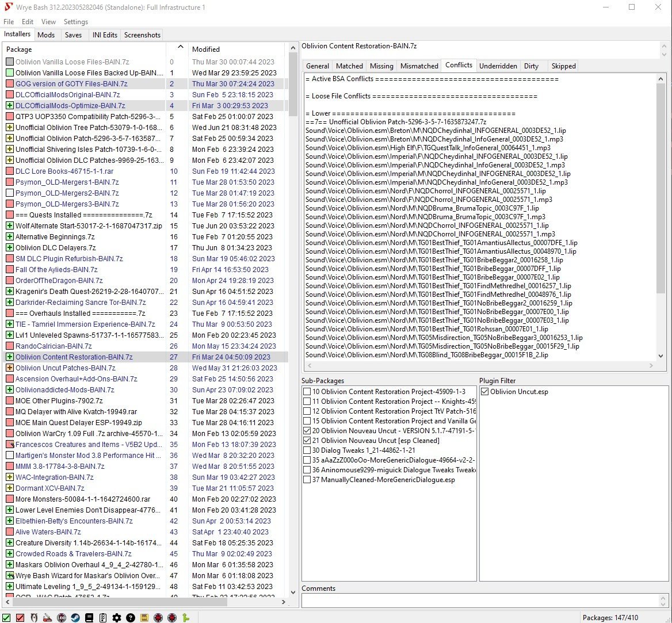Show the General info tab
The image size is (672, 623).
tap(318, 66)
